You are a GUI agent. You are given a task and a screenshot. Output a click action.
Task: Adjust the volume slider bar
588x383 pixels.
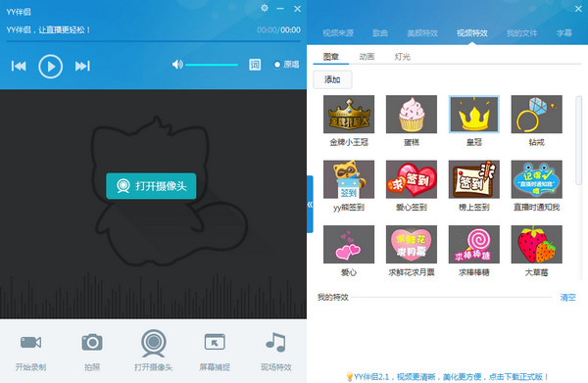pos(212,65)
